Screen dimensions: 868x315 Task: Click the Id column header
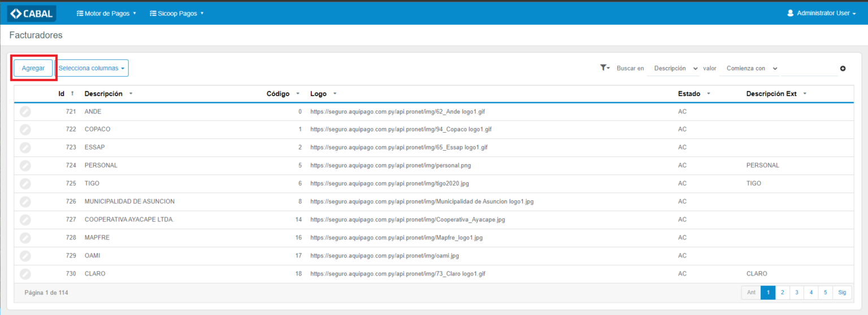click(x=61, y=94)
